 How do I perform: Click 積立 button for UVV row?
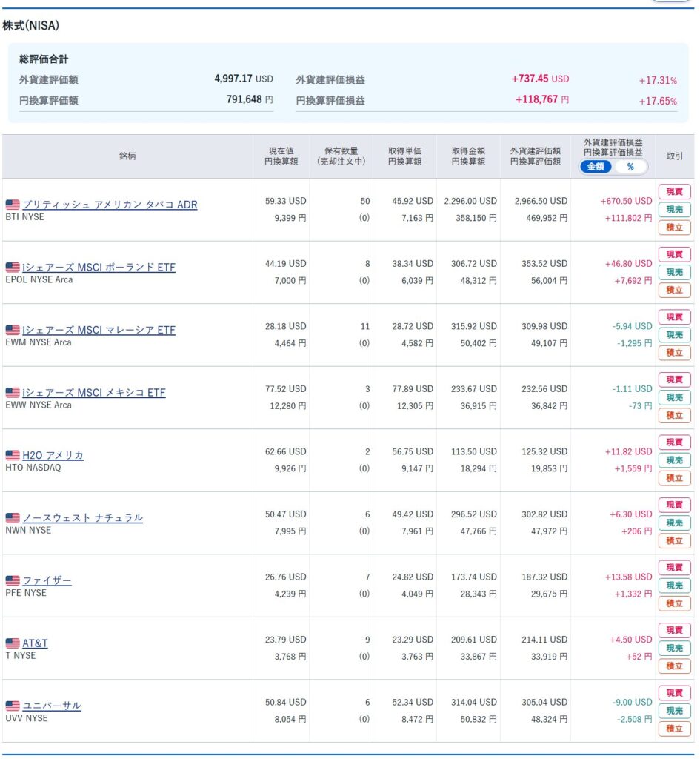click(x=674, y=729)
